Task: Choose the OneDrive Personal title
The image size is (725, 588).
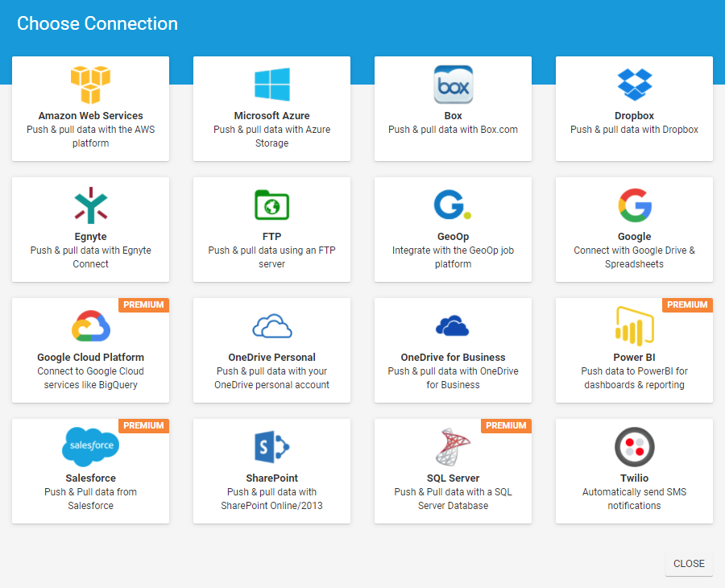Action: (272, 358)
